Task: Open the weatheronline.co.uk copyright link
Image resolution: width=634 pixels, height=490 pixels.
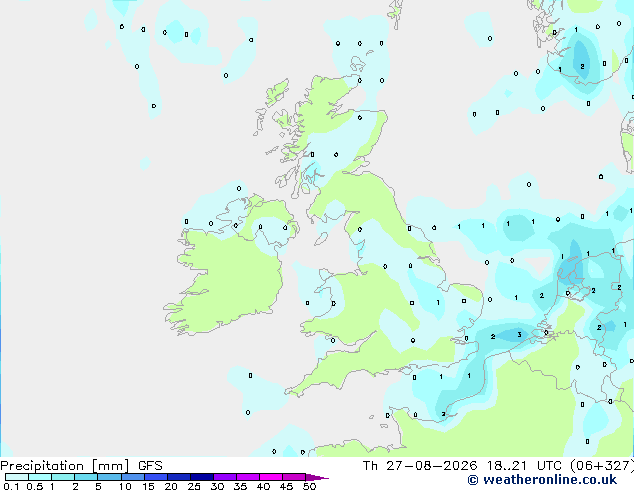Action: pyautogui.click(x=542, y=480)
